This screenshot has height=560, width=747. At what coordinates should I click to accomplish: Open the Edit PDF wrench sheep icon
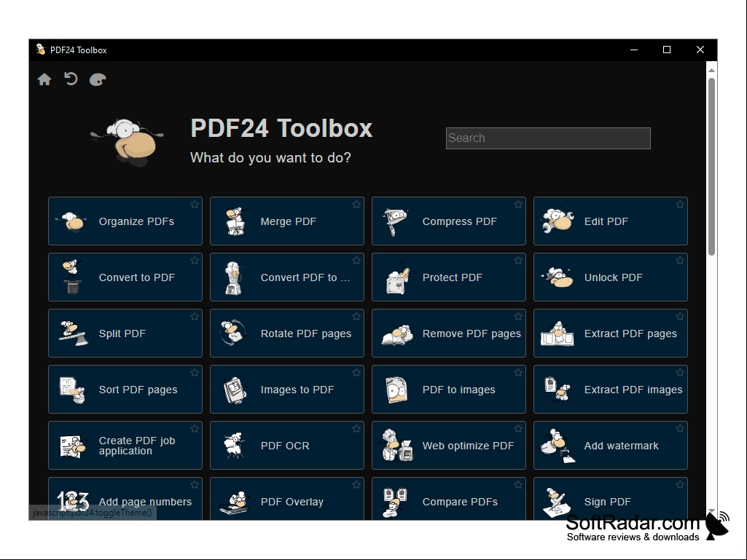pyautogui.click(x=558, y=221)
